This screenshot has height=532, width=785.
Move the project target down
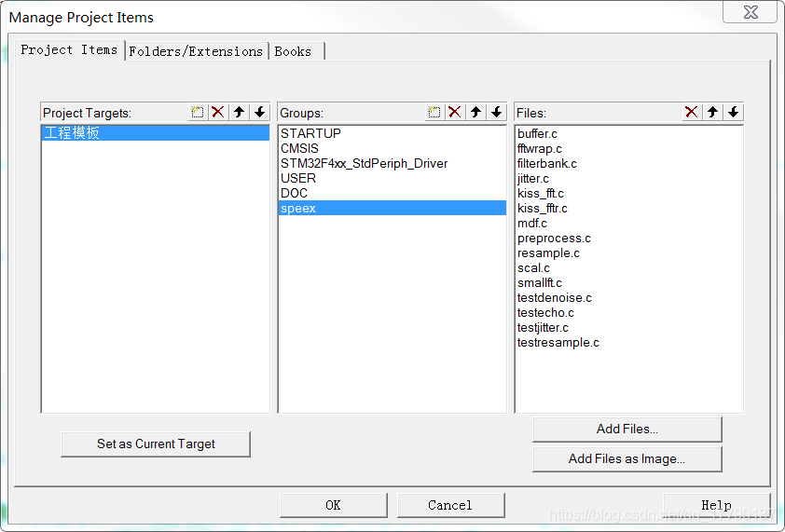click(259, 112)
